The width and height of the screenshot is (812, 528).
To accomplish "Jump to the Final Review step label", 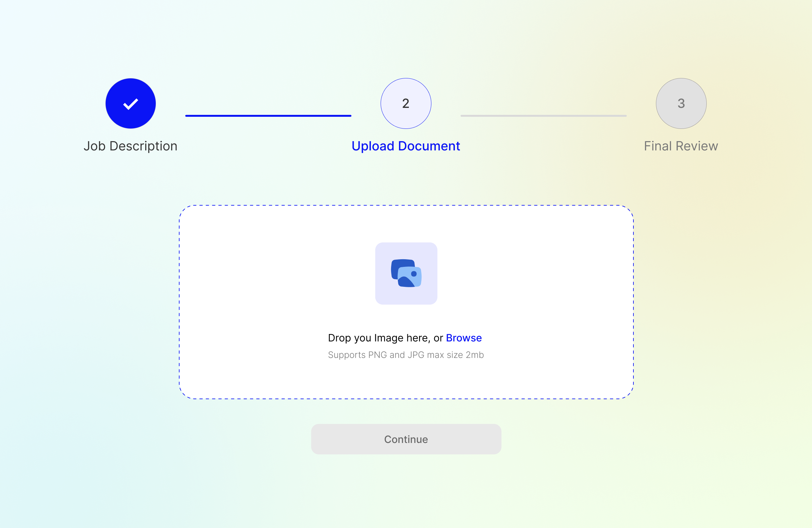I will tap(681, 146).
